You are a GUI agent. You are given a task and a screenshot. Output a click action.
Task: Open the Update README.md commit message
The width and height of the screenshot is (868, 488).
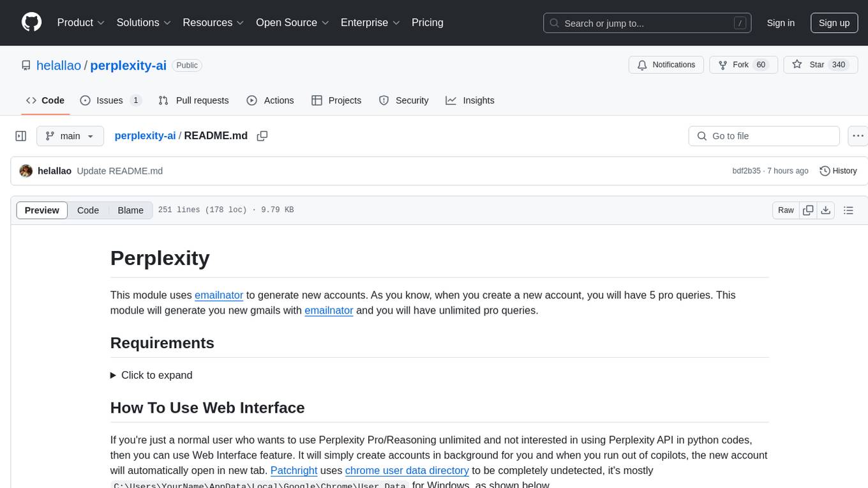tap(120, 171)
